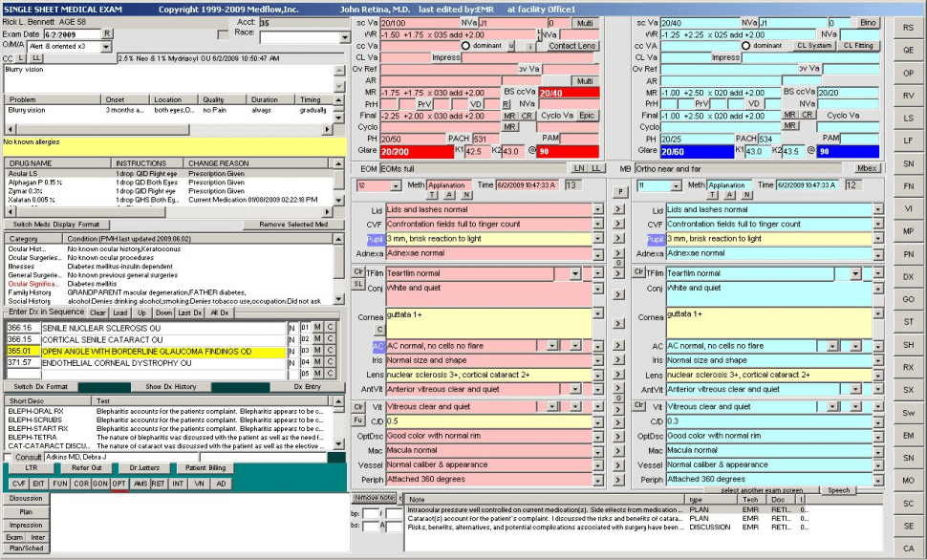Expand the blue CVF findings dropdown
Screen dimensions: 927x560
click(878, 225)
